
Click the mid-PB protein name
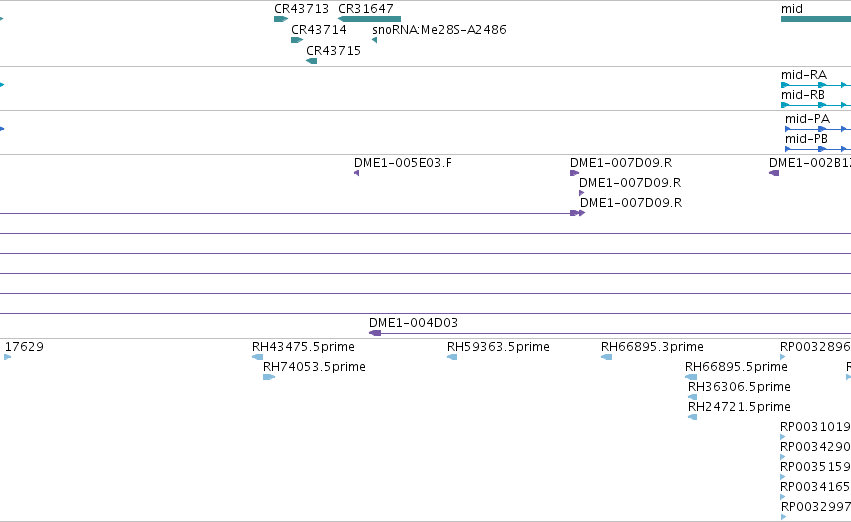tap(806, 139)
